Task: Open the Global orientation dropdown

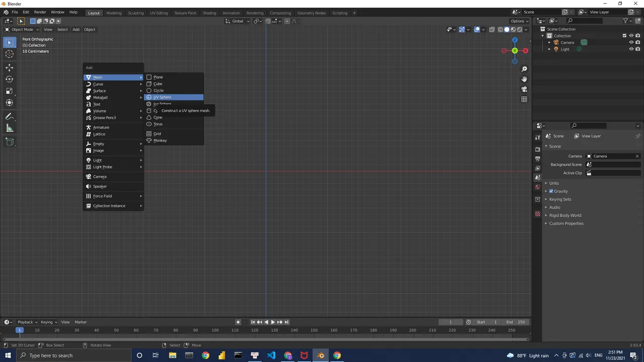Action: [x=237, y=21]
